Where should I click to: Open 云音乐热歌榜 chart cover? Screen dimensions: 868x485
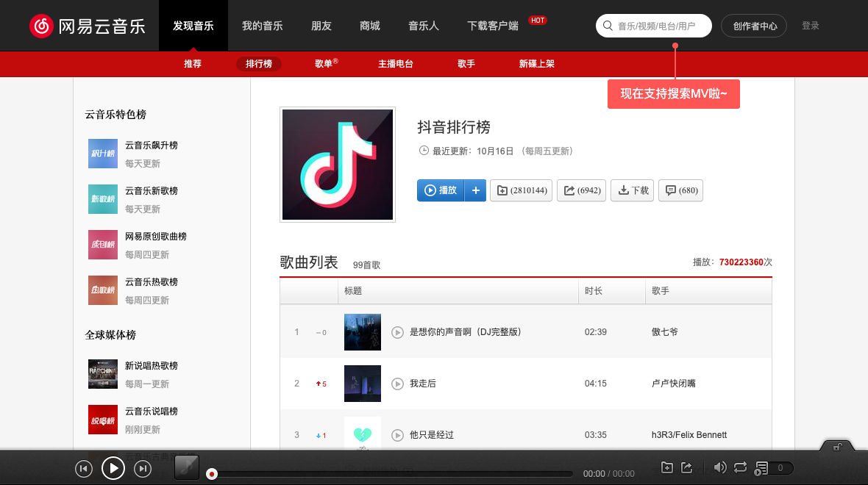coord(103,290)
